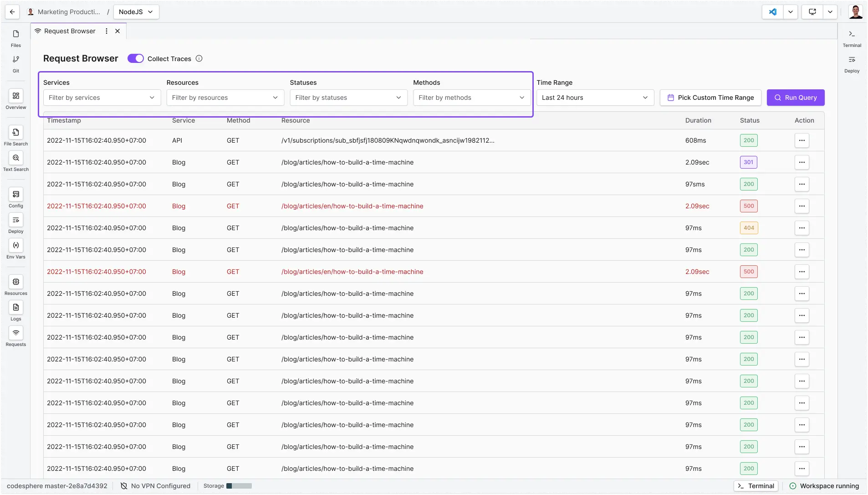Open the Request Browser tab options menu
This screenshot has height=495, width=868.
pyautogui.click(x=107, y=31)
